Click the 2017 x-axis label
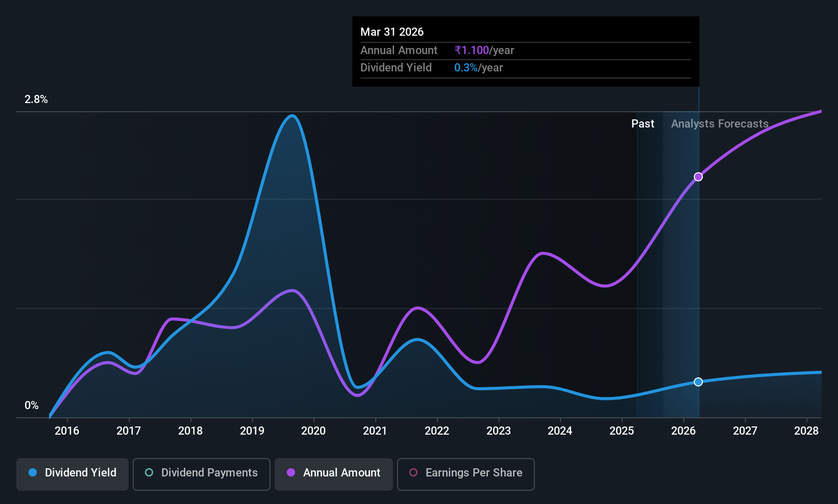Viewport: 838px width, 504px height. coord(129,431)
